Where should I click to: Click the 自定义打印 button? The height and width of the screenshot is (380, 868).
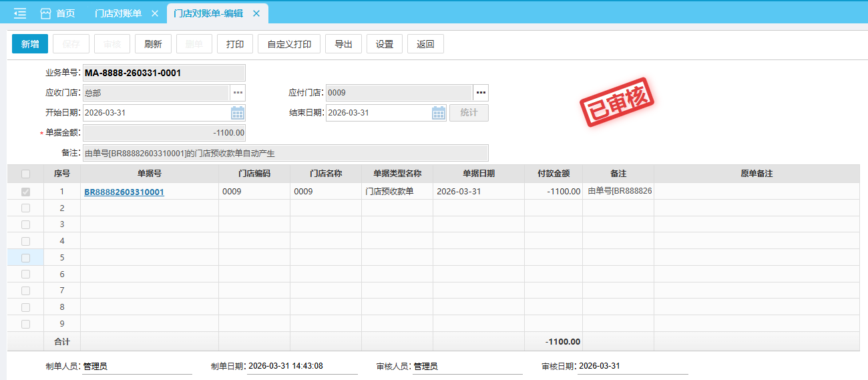[289, 44]
